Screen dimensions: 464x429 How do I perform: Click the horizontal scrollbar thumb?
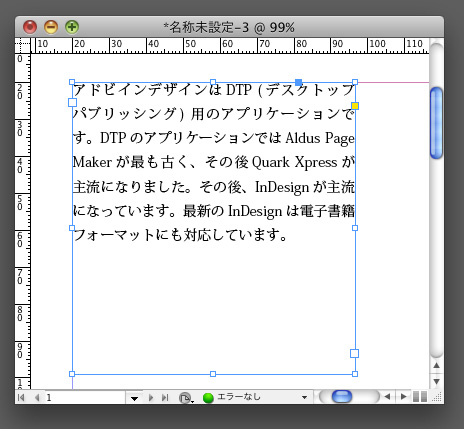[x=342, y=397]
